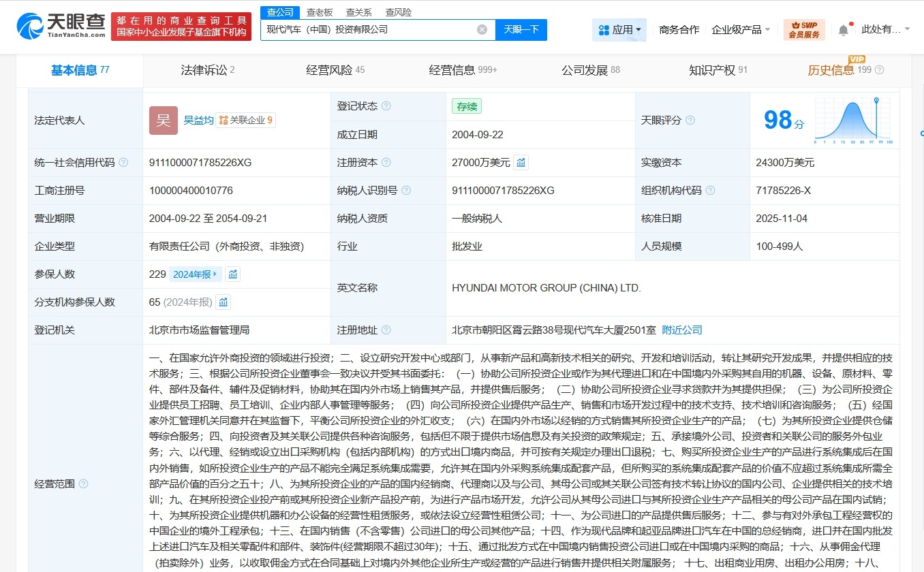Click the SVIP会员服务 crown badge

(x=805, y=29)
